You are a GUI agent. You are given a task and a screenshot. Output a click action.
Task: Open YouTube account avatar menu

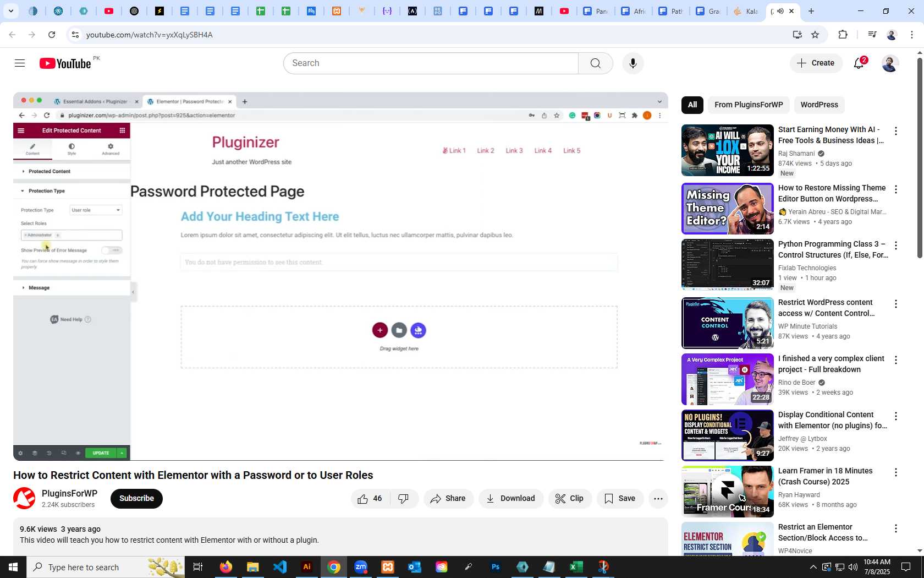[890, 63]
